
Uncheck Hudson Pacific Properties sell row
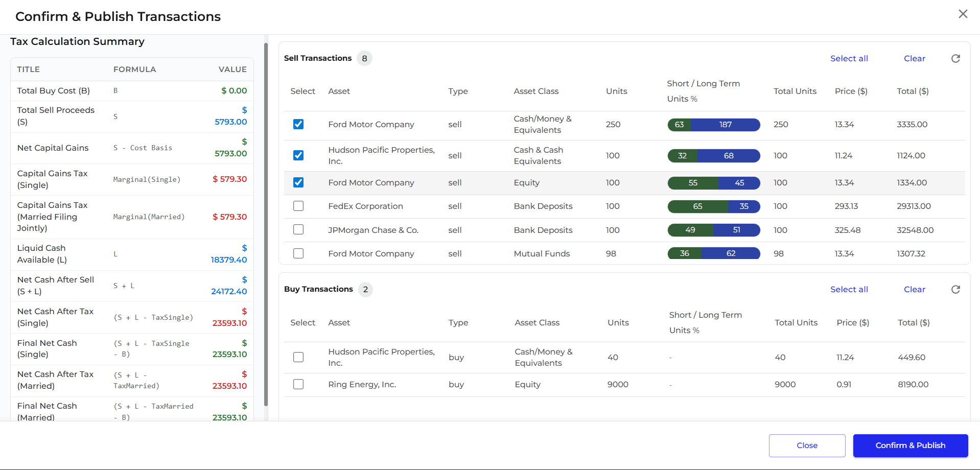click(298, 155)
